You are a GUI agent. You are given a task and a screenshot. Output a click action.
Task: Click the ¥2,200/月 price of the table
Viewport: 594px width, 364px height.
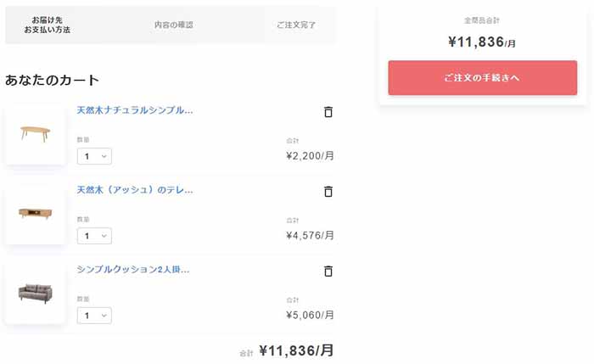pos(310,155)
